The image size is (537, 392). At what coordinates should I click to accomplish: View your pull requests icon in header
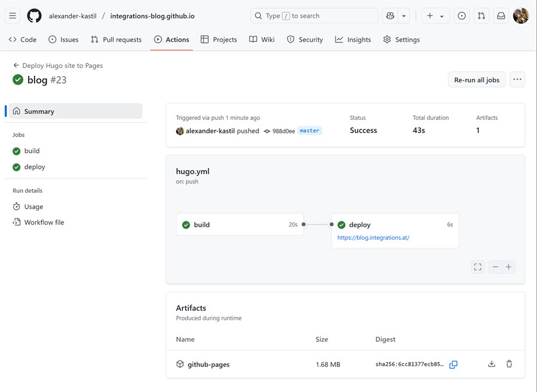tap(481, 16)
